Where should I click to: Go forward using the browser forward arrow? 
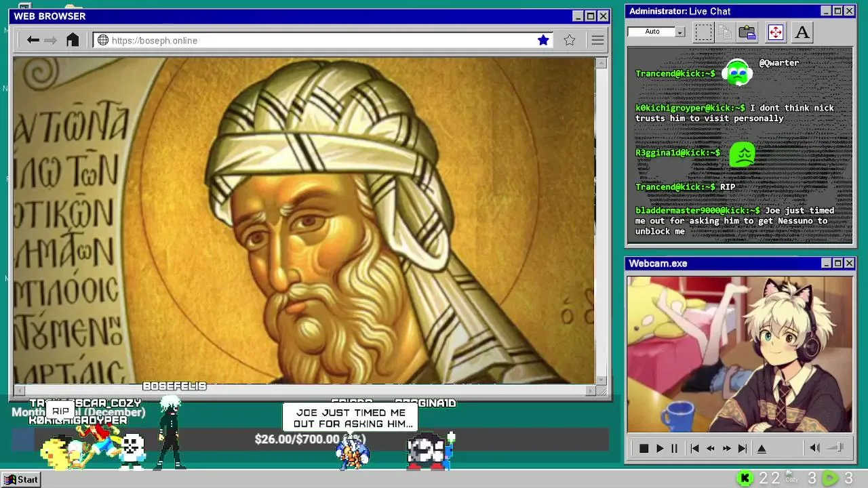coord(50,40)
